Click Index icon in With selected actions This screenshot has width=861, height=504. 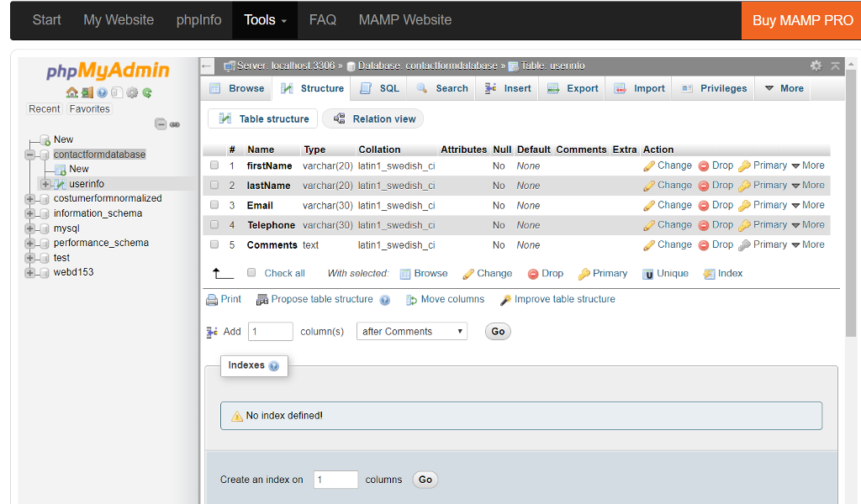pos(710,274)
